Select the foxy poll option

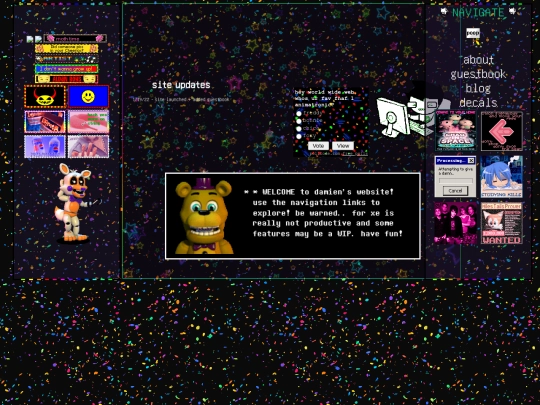click(299, 136)
